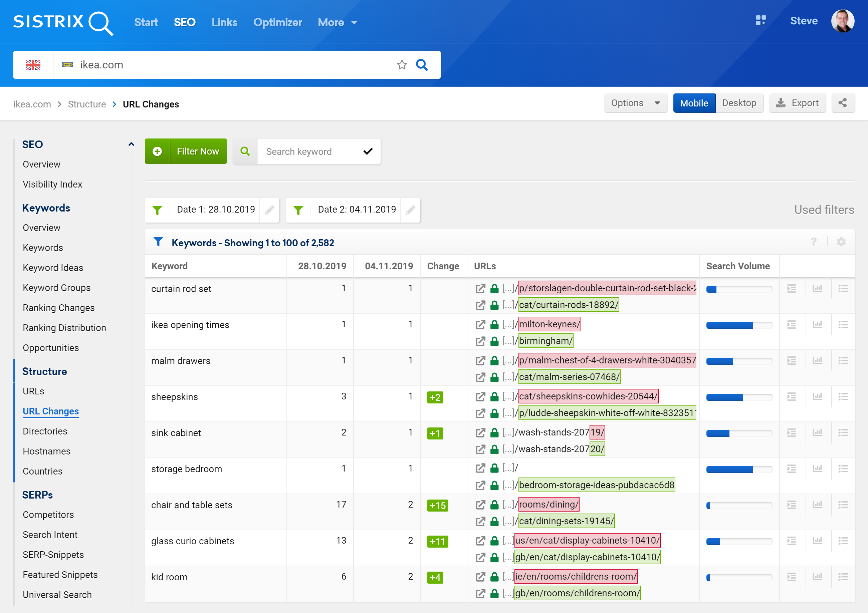Viewport: 868px width, 613px height.
Task: Open the table help question mark icon
Action: click(814, 242)
